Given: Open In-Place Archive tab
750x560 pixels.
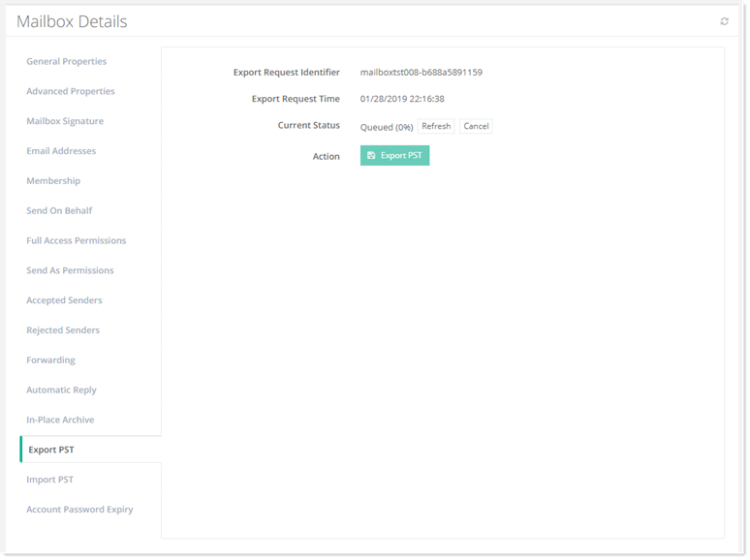Looking at the screenshot, I should [60, 420].
